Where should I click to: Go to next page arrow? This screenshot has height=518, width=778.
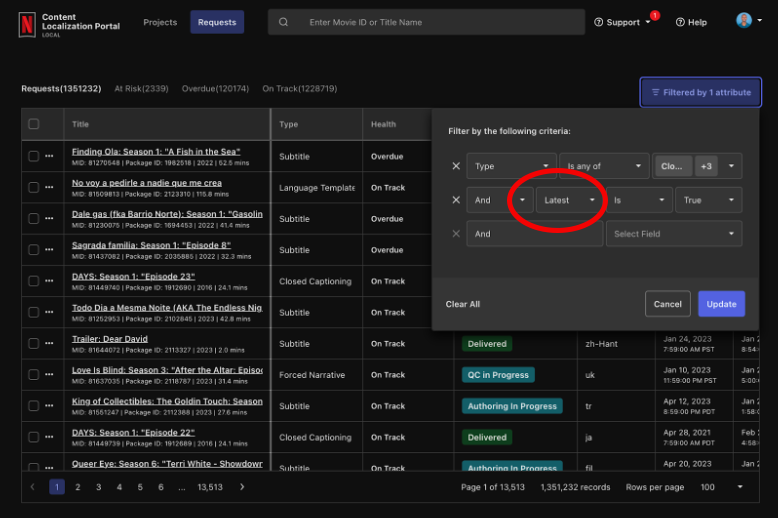point(242,487)
